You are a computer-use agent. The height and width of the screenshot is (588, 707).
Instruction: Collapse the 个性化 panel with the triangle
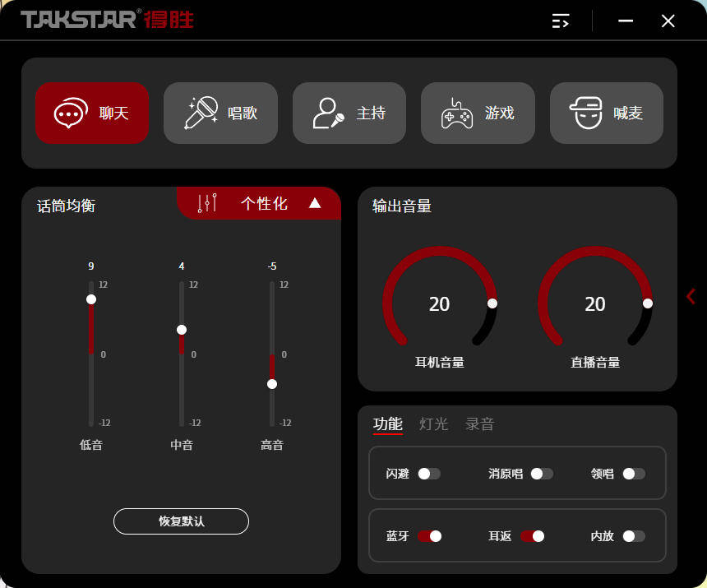(x=315, y=203)
